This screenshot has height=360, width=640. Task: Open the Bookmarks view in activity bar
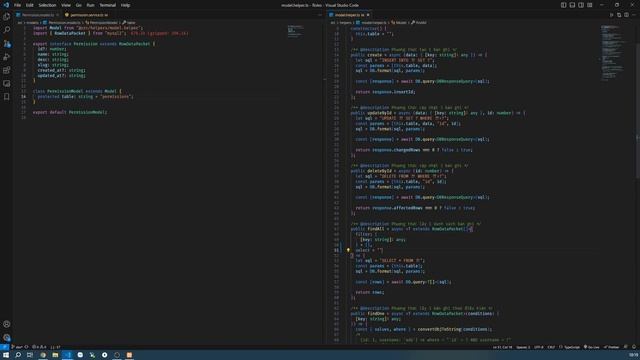coord(7,97)
